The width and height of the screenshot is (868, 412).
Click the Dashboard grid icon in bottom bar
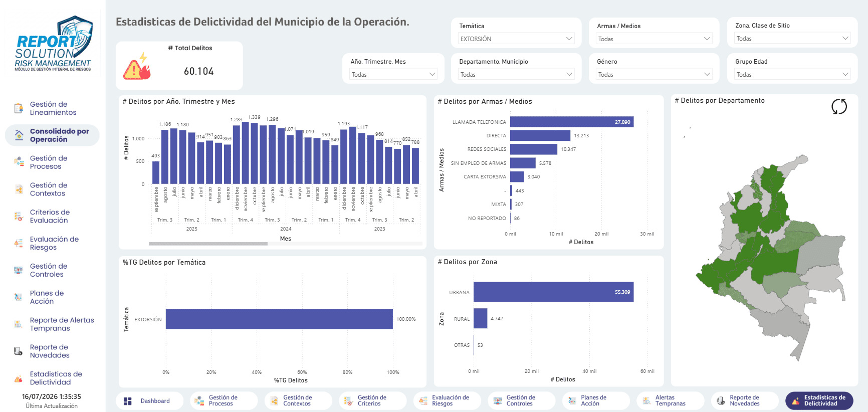click(128, 401)
